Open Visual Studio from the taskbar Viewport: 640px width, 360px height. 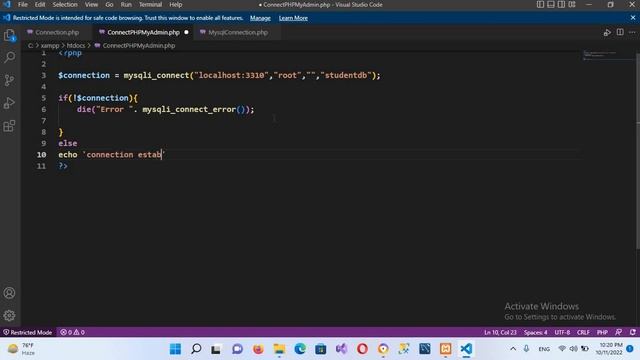(341, 349)
